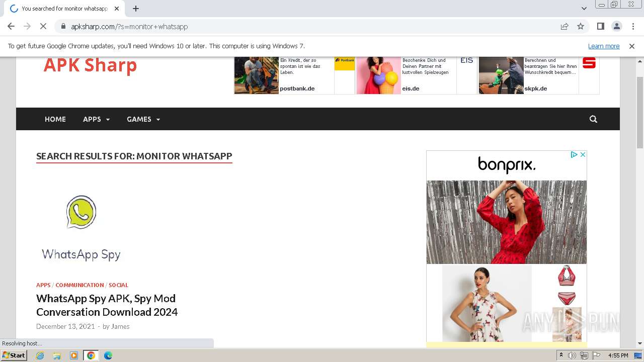The height and width of the screenshot is (362, 644).
Task: Go back to the previous page
Action: [11, 27]
